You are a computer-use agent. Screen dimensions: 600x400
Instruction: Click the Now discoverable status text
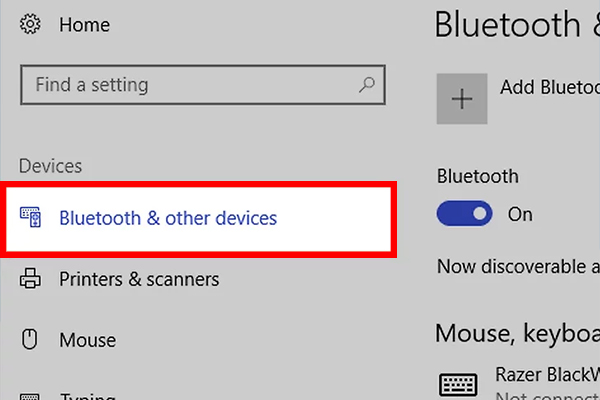tap(517, 267)
